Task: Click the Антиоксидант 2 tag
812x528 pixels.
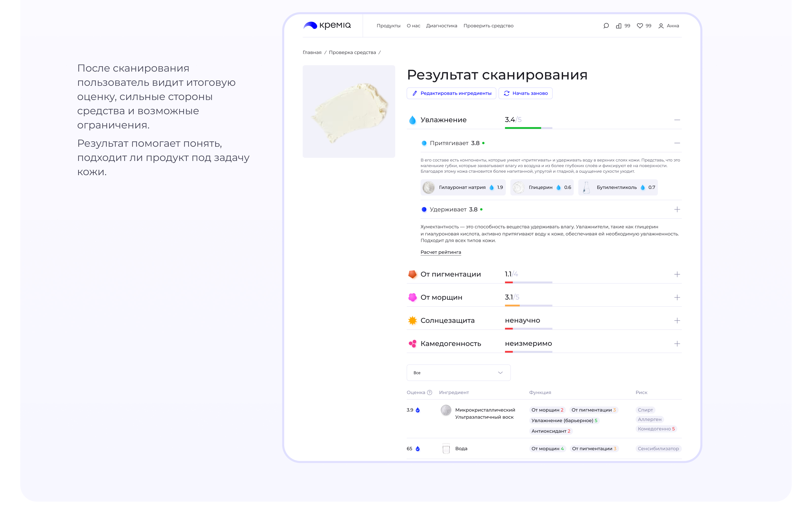Action: click(x=551, y=431)
